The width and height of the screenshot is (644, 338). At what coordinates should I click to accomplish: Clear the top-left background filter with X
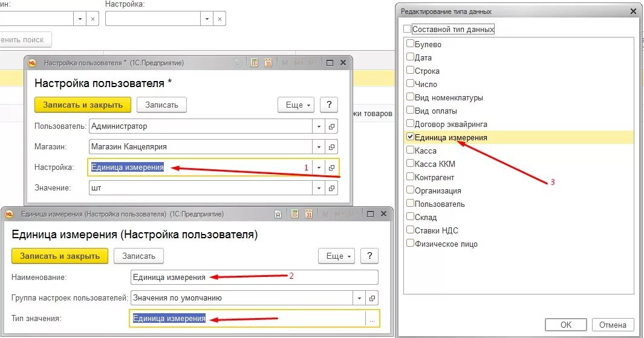click(93, 19)
